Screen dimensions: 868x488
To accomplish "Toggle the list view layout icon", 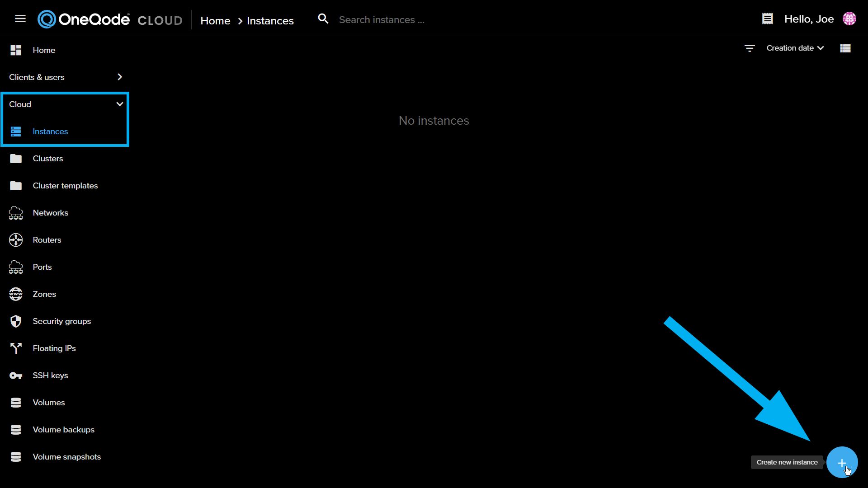I will 845,48.
